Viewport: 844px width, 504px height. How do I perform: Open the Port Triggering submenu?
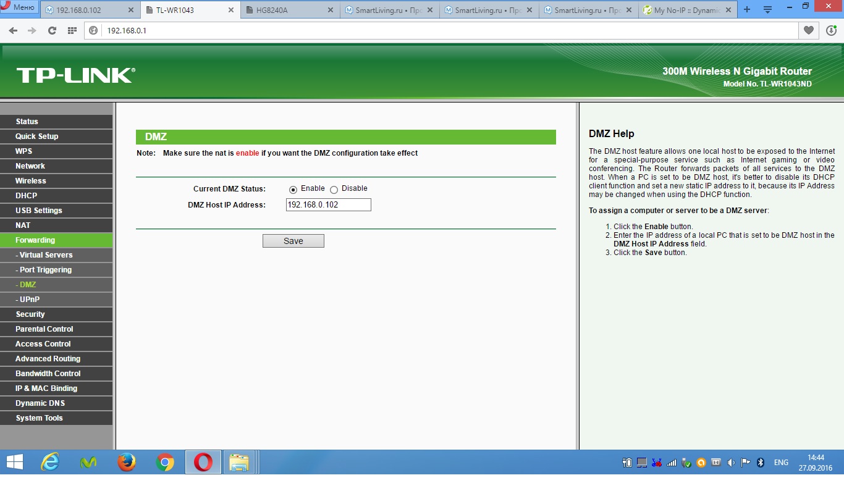[56, 270]
